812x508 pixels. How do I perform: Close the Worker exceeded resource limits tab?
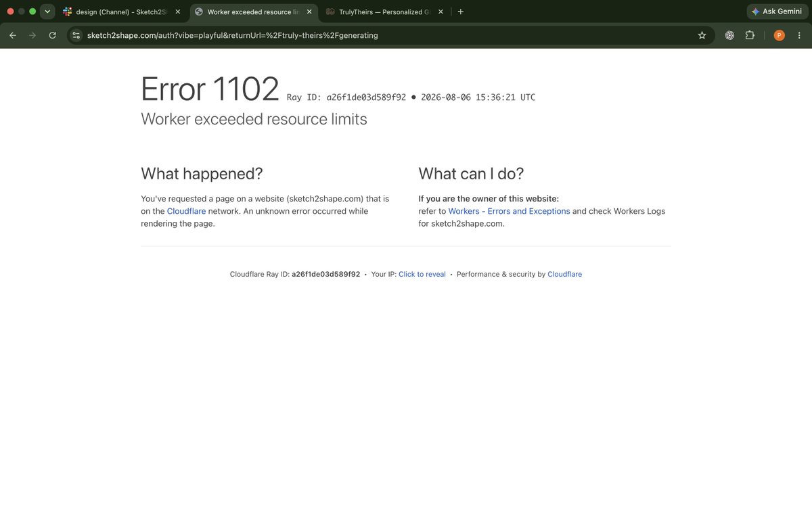pyautogui.click(x=309, y=11)
